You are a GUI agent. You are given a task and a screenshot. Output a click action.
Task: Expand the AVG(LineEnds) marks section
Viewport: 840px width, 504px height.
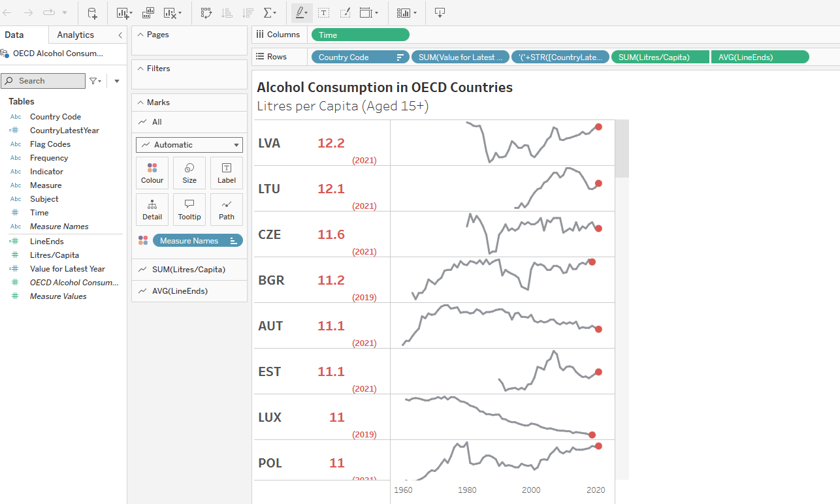(189, 291)
